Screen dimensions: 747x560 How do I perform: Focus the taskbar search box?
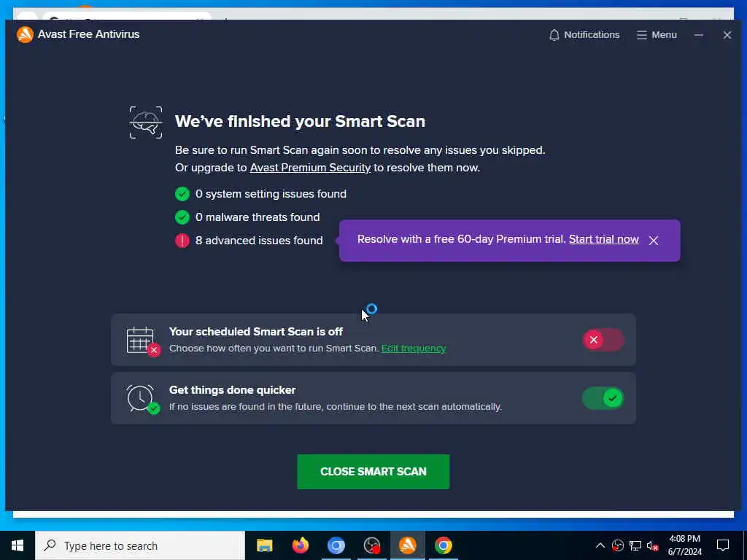(140, 545)
